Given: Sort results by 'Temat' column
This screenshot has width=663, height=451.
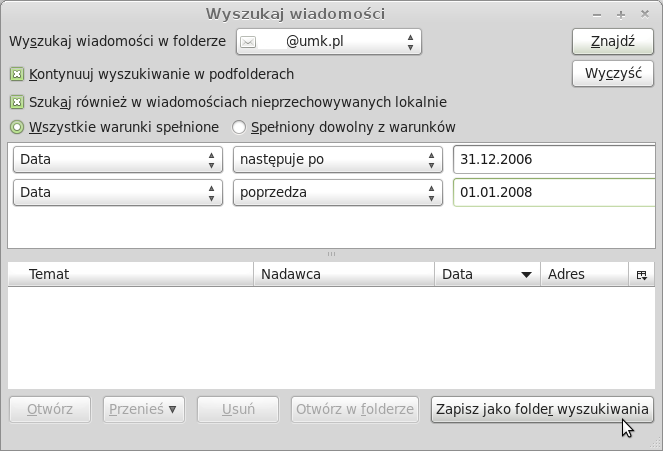Looking at the screenshot, I should [130, 274].
